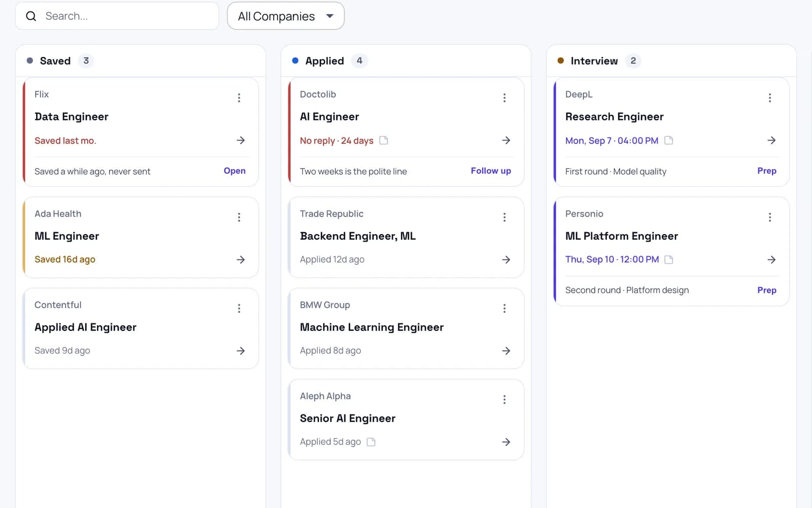Screen dimensions: 812x508
Task: Click the arrow on the Machine Learning Engineer card
Action: click(506, 351)
